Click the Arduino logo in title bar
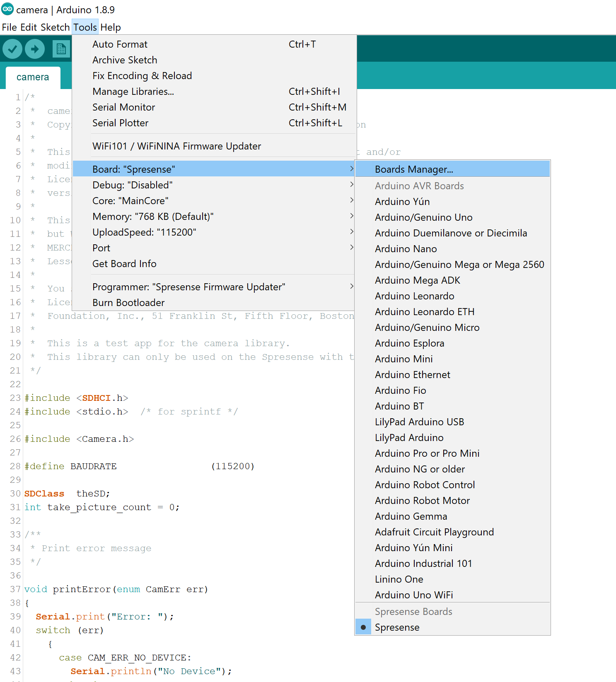Screen dimensions: 616x682 [x=7, y=9]
